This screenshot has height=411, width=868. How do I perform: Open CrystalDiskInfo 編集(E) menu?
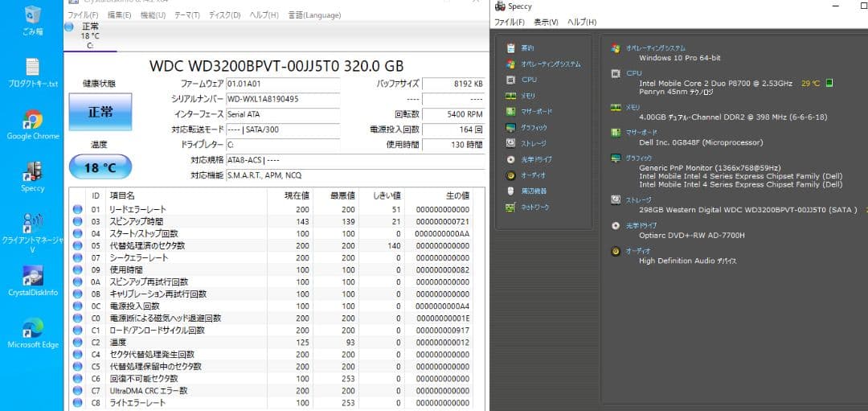coord(120,15)
